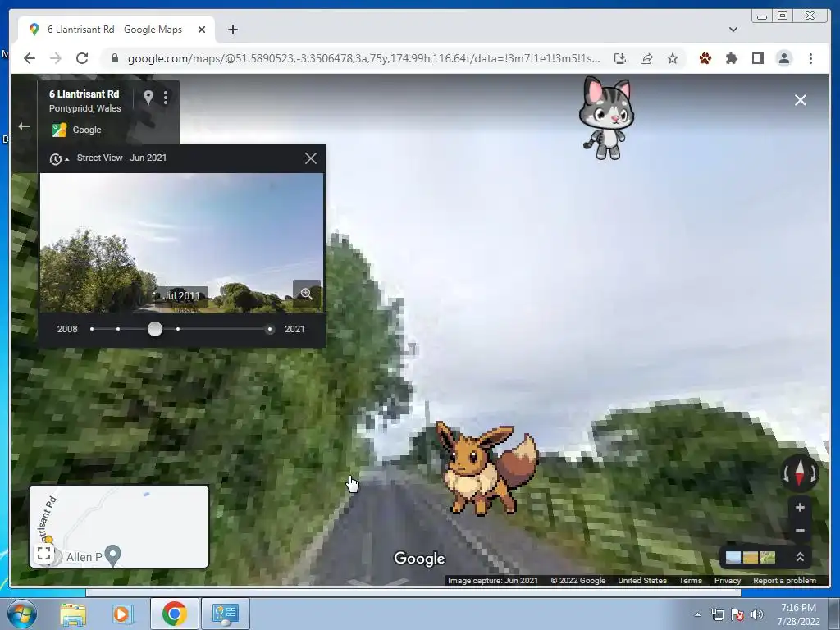Open Chrome's three-dot menu
840x630 pixels.
[810, 58]
